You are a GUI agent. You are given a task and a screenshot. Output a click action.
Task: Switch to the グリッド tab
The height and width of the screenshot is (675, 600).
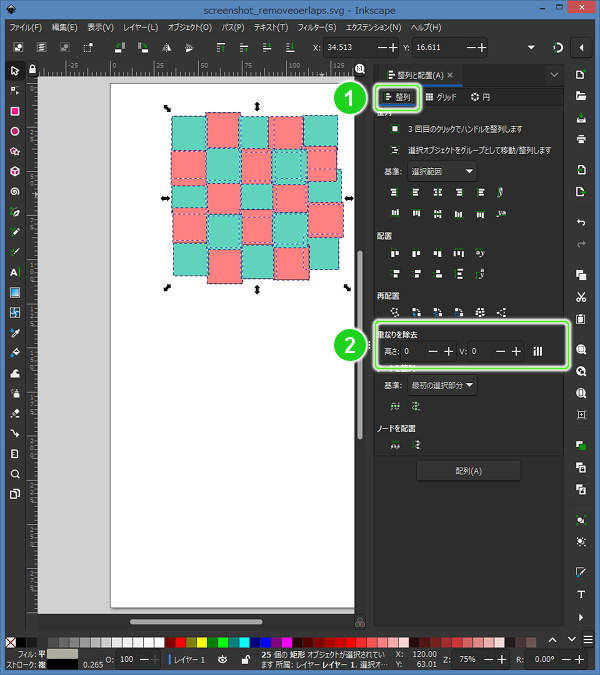[441, 97]
